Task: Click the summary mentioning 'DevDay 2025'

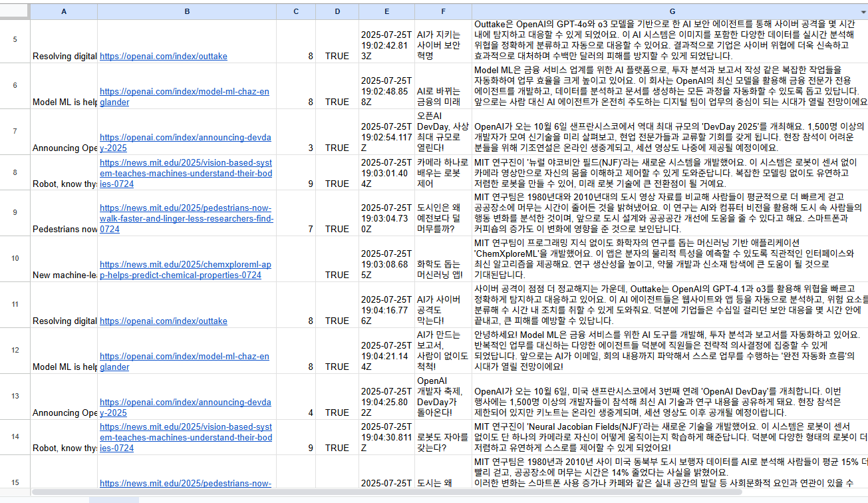Action: [670, 132]
